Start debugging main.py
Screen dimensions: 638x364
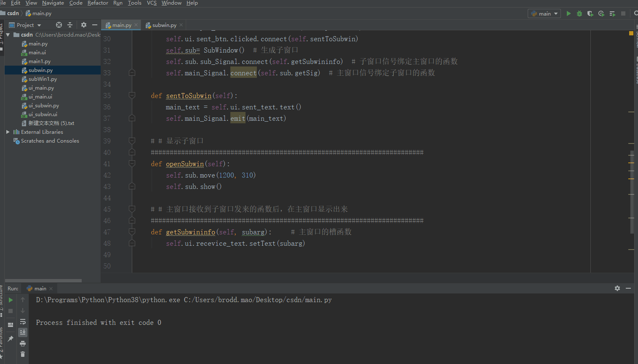(579, 13)
